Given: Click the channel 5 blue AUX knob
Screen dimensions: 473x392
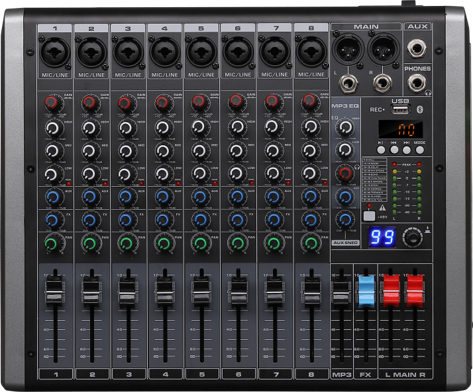Looking at the screenshot, I should point(200,197).
